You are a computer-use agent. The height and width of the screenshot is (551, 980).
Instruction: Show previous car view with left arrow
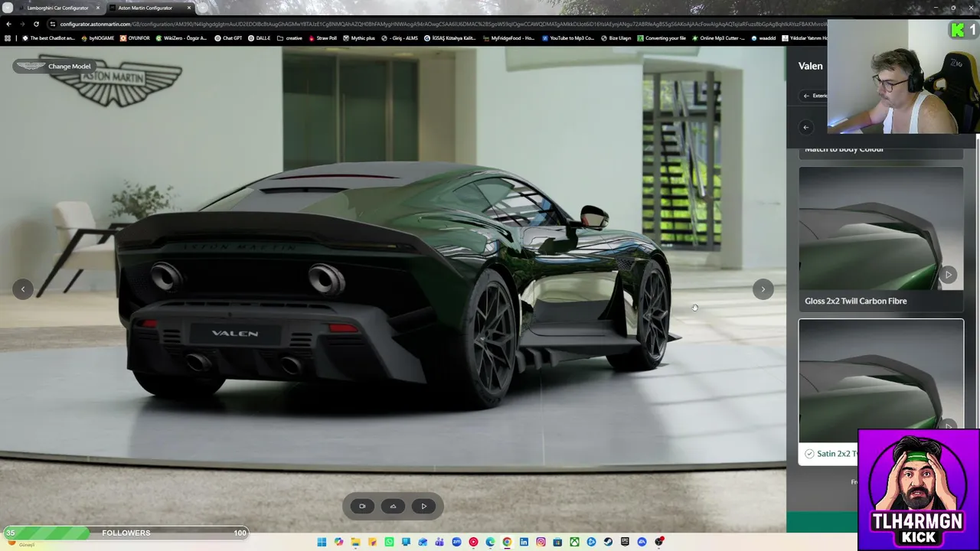(x=23, y=289)
